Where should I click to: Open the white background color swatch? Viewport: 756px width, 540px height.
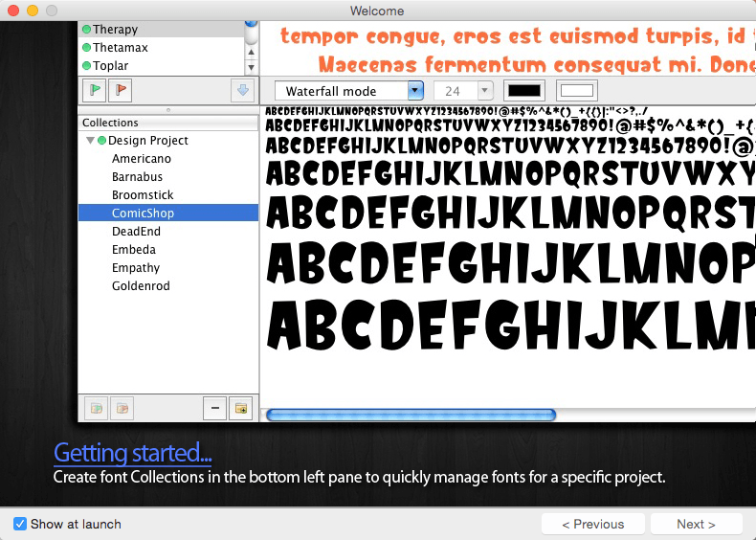coord(577,91)
